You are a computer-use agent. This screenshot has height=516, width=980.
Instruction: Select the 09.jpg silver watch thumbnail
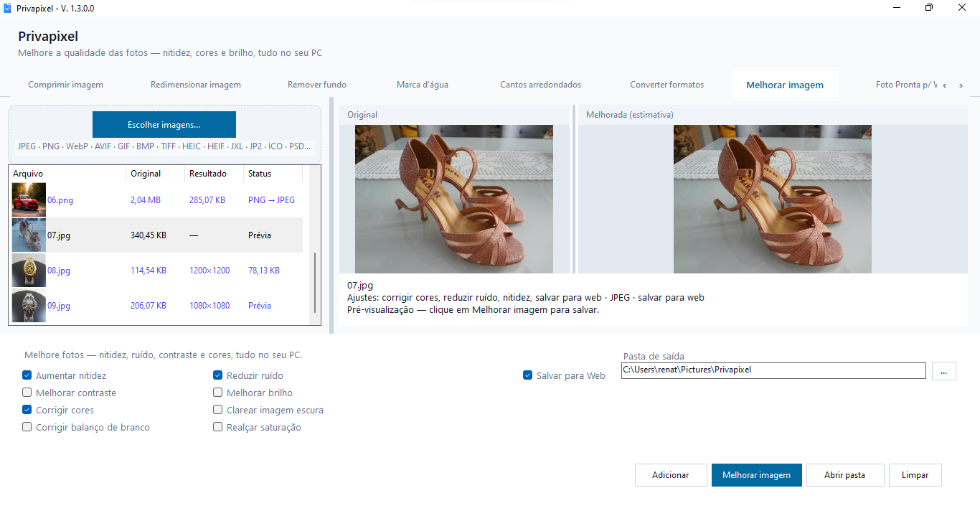pyautogui.click(x=29, y=306)
